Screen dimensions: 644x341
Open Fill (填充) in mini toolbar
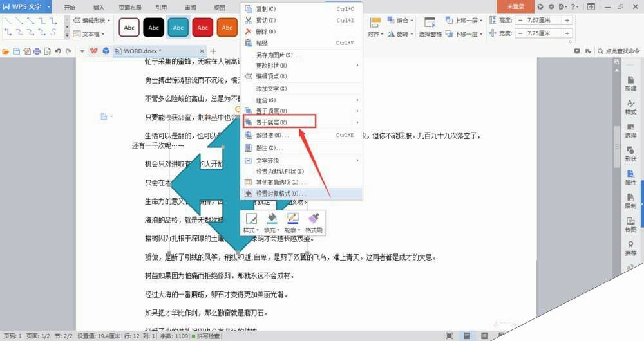tap(272, 223)
